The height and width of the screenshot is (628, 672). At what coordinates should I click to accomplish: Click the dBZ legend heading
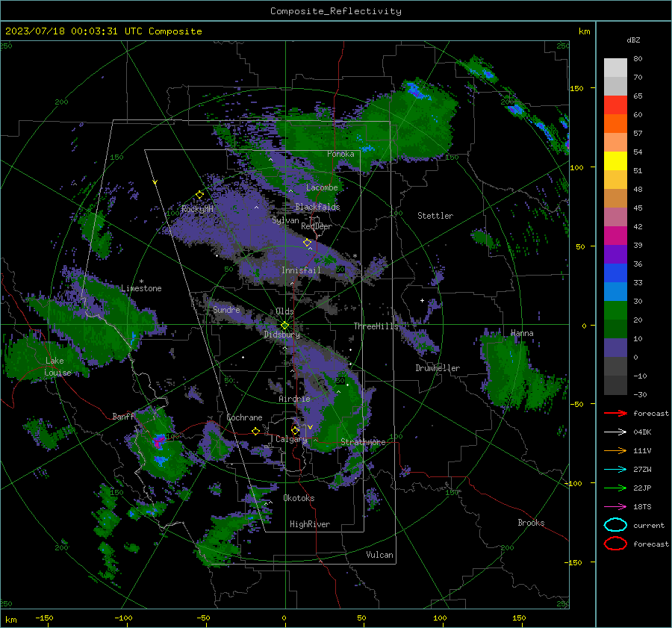click(x=633, y=40)
